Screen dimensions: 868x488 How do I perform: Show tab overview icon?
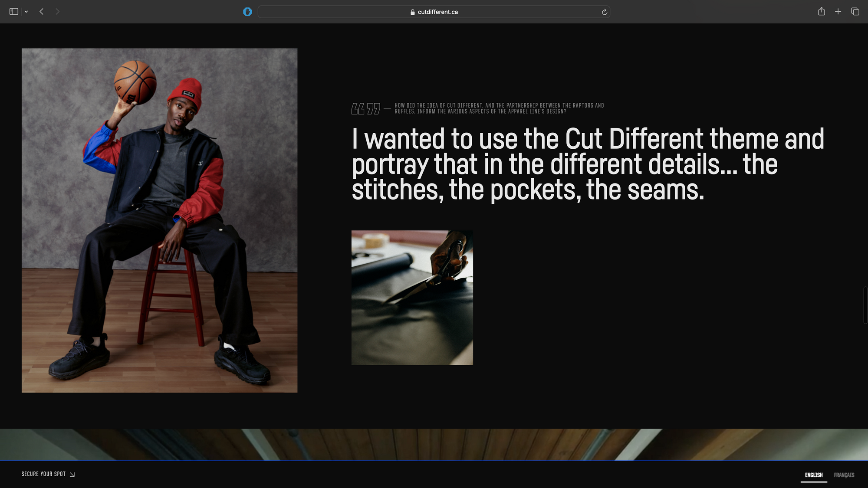coord(855,12)
